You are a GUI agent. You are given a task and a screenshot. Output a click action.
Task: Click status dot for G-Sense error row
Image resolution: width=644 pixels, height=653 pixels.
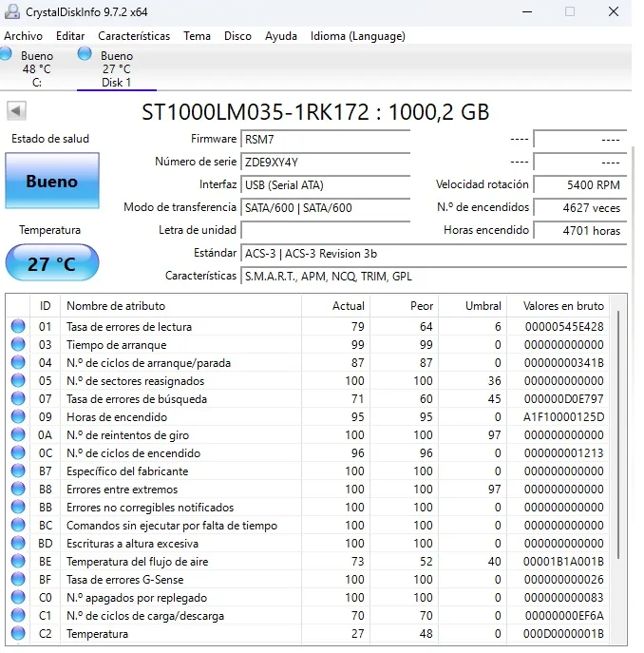[x=18, y=579]
